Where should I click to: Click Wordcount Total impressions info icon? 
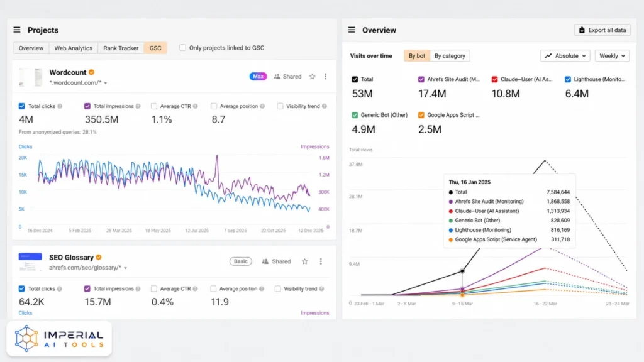(x=138, y=106)
